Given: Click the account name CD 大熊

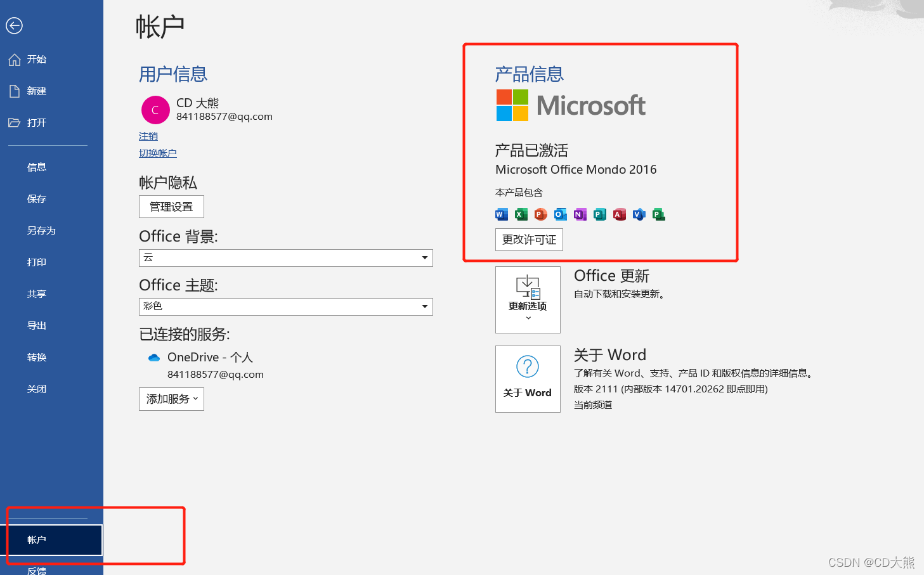Looking at the screenshot, I should [x=197, y=103].
